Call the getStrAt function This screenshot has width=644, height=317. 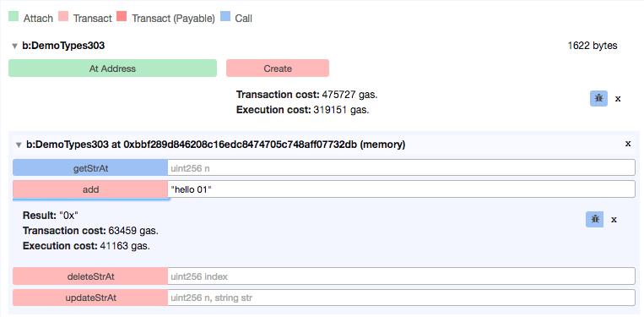pos(90,167)
